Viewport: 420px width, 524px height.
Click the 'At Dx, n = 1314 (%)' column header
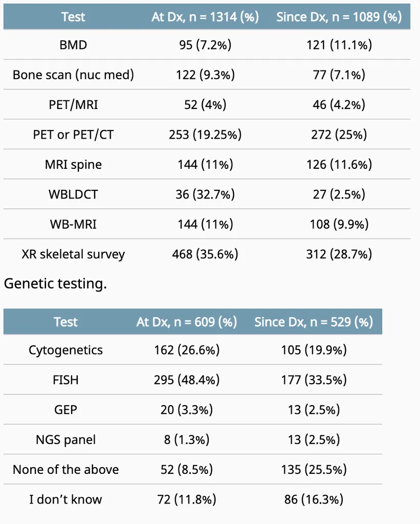[x=205, y=17]
